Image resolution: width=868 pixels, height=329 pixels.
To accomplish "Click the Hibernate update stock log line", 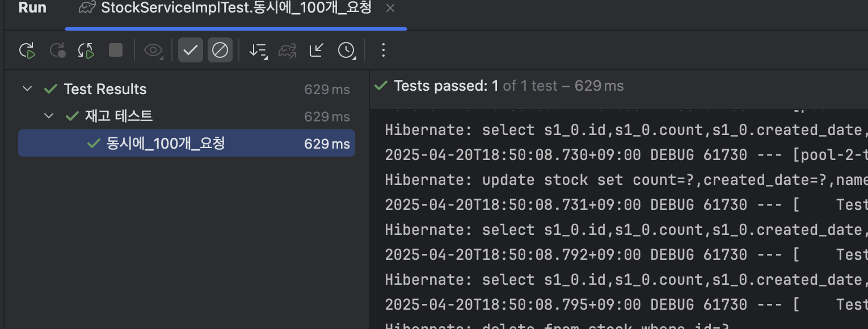I will pos(626,180).
